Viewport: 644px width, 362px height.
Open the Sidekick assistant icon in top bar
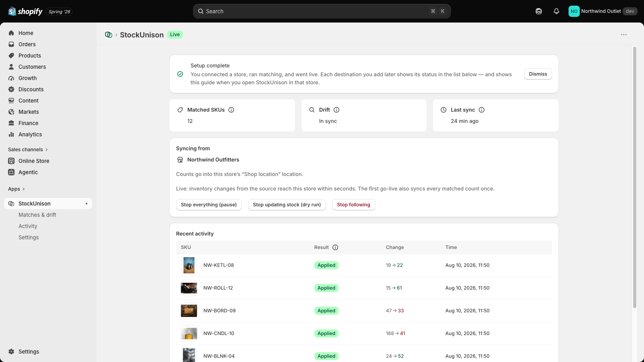[x=539, y=11]
